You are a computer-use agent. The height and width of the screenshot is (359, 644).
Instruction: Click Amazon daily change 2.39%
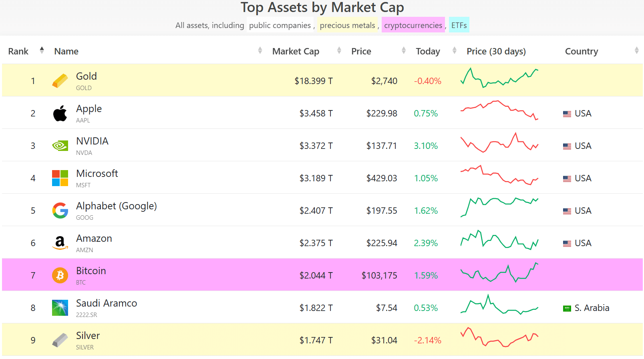[x=426, y=243]
